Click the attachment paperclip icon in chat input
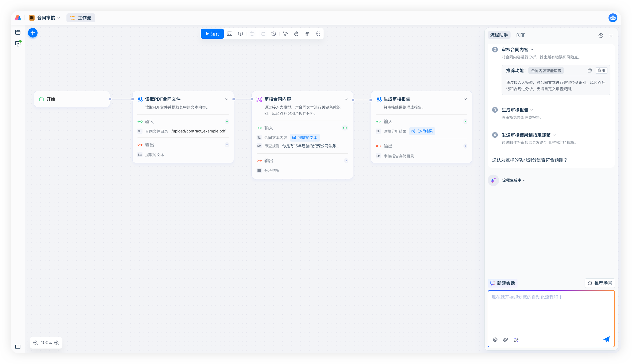 click(x=505, y=340)
